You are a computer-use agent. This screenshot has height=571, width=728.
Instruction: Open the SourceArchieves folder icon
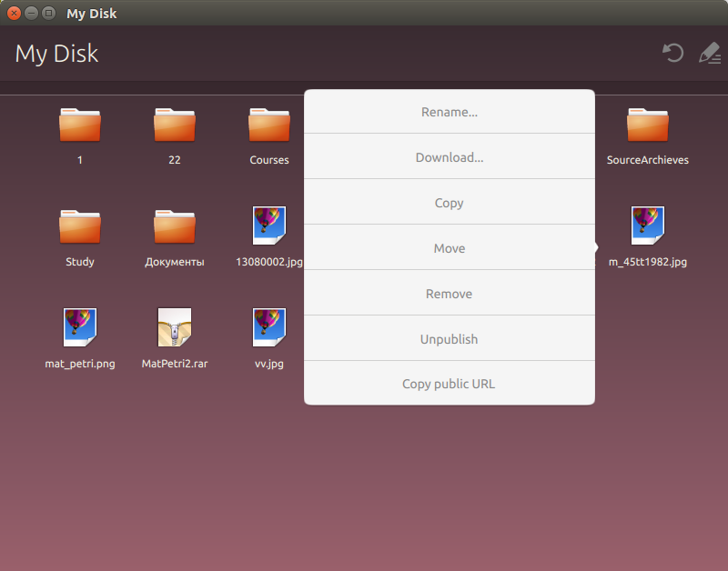coord(648,125)
